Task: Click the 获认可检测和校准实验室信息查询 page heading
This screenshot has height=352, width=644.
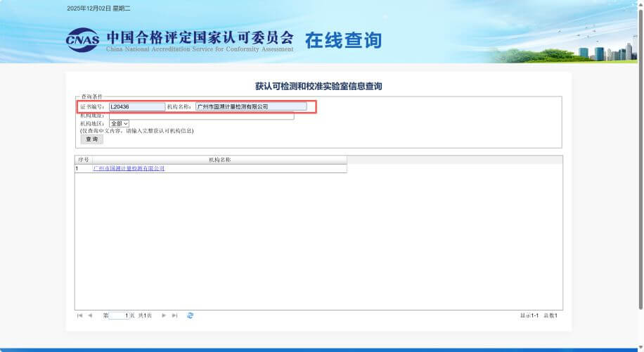Action: 318,86
